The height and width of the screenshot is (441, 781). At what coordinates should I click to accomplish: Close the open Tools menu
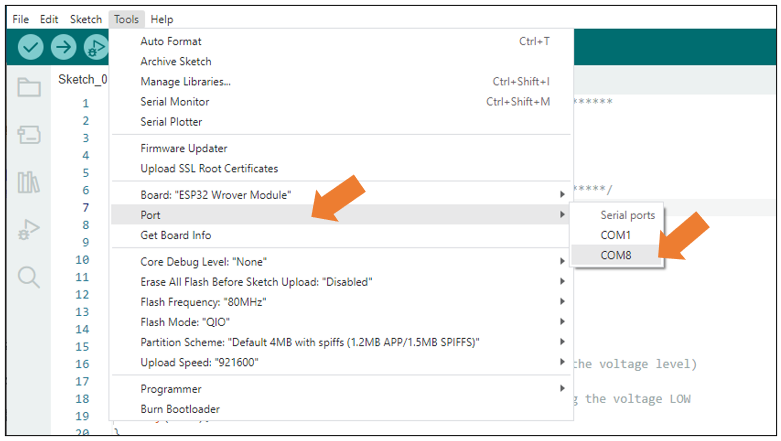tap(127, 19)
